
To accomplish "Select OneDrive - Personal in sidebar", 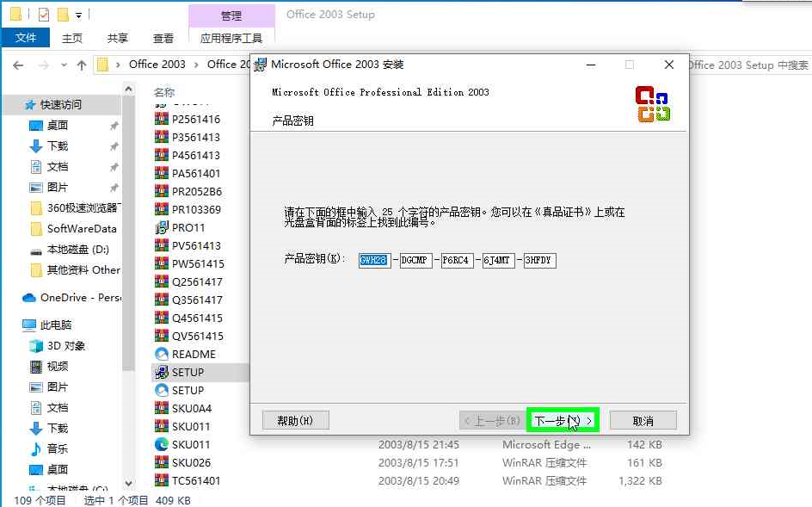I will pos(72,298).
